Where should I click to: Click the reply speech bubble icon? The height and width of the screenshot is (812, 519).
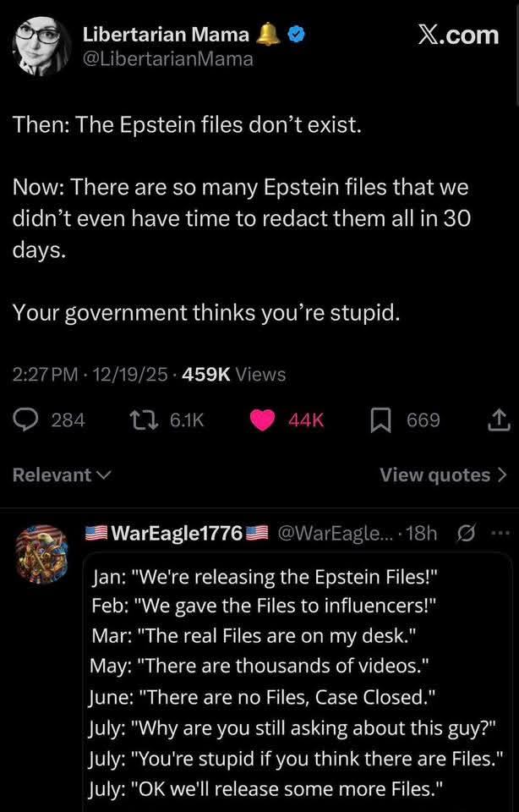click(28, 420)
